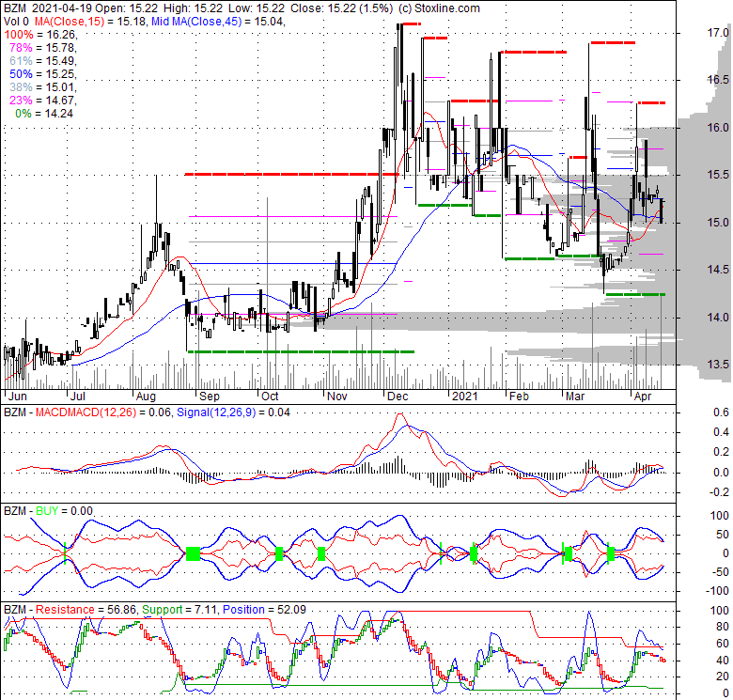The width and height of the screenshot is (733, 700).
Task: Click the 'Dec' month axis label
Action: point(398,397)
